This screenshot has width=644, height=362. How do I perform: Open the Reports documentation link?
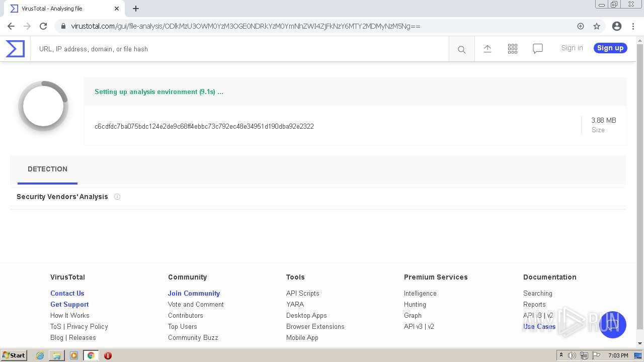534,304
